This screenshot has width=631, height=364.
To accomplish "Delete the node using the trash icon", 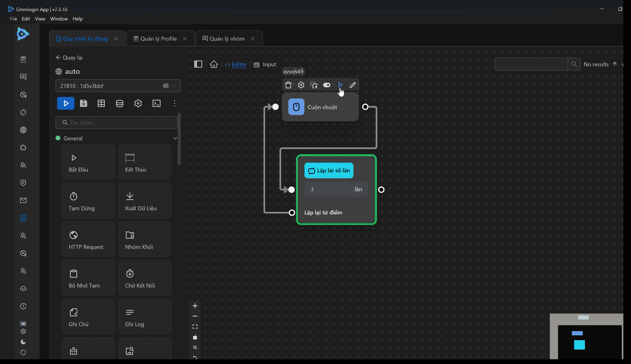I will (x=288, y=85).
